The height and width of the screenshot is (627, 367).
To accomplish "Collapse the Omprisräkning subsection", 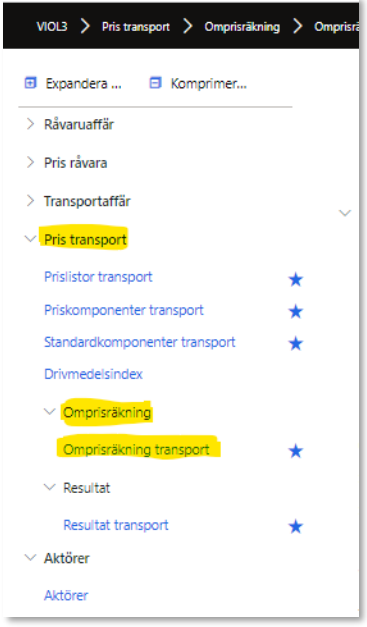I will point(50,411).
